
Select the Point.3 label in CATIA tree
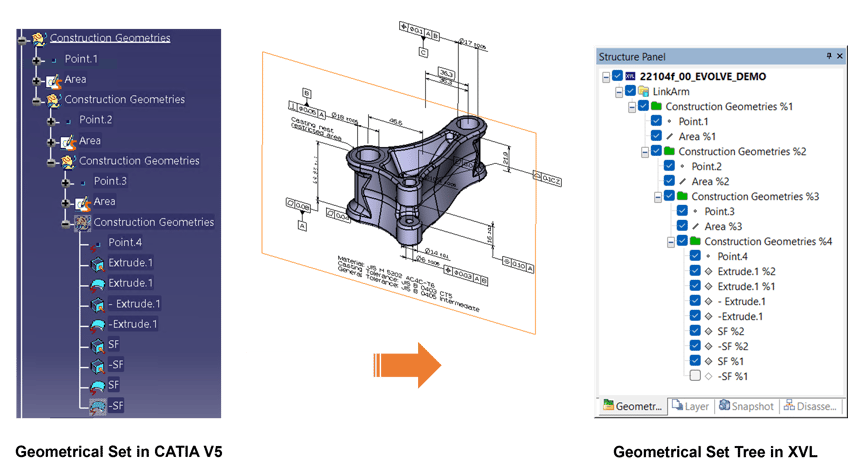click(110, 181)
